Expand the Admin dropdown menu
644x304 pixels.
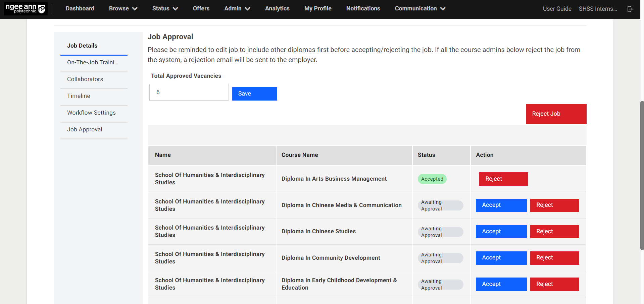click(237, 9)
